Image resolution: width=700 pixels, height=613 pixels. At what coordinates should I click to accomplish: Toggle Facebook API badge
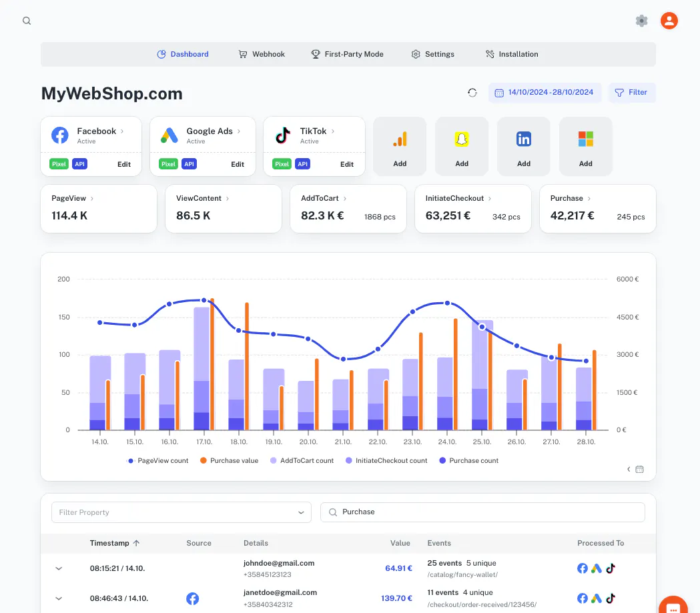[79, 164]
